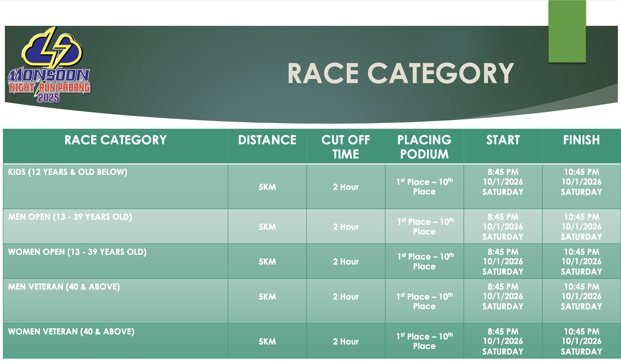Select the FINISH column header
The height and width of the screenshot is (364, 621).
[581, 140]
